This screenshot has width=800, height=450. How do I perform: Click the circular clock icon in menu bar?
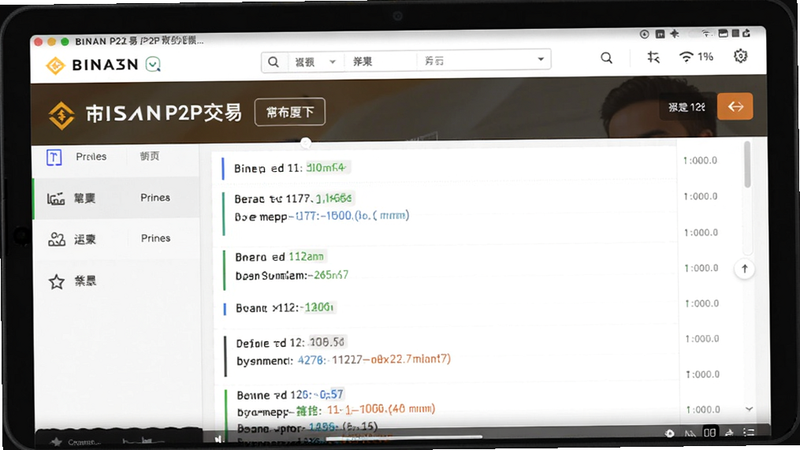click(x=644, y=34)
